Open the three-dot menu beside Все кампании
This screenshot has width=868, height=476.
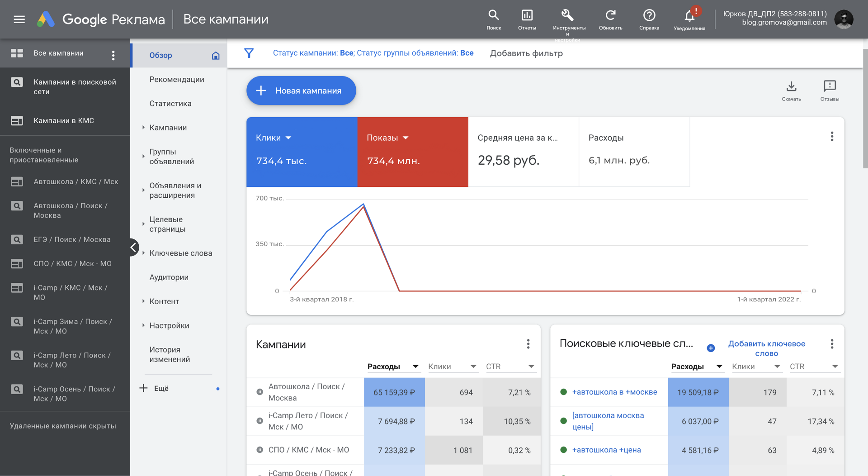tap(113, 55)
